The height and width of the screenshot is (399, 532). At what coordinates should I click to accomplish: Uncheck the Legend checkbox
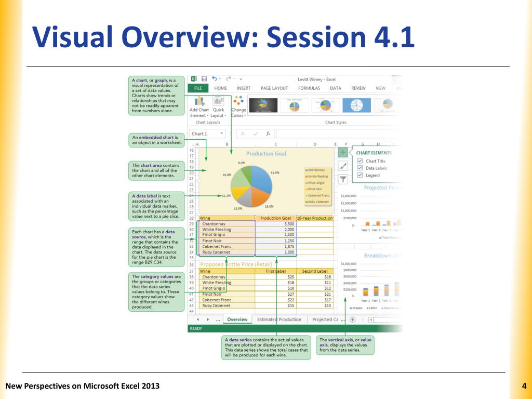point(360,176)
